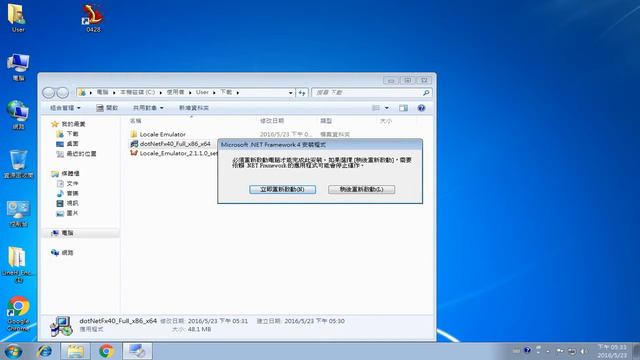Open the Computer desktop icon
640x360 pixels.
18,67
